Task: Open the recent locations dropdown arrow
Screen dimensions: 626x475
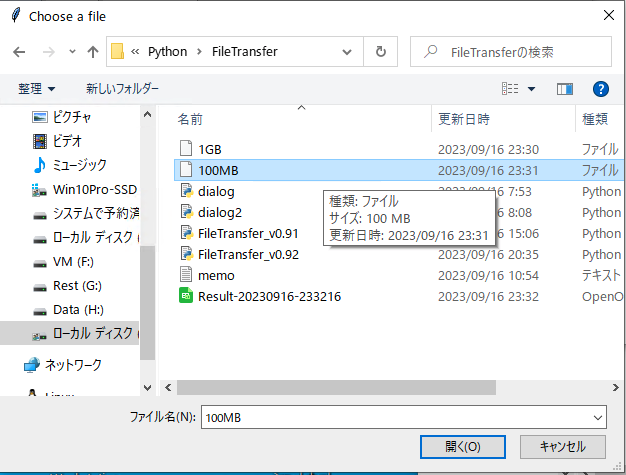Action: point(72,51)
